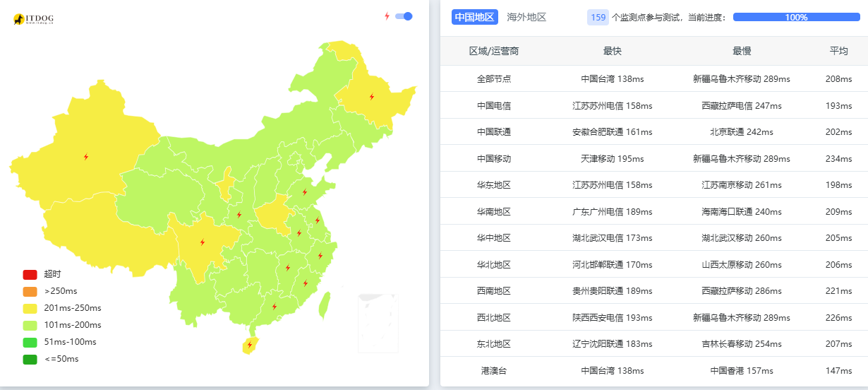
Task: Click the lightning marker on Shandong
Action: click(305, 192)
